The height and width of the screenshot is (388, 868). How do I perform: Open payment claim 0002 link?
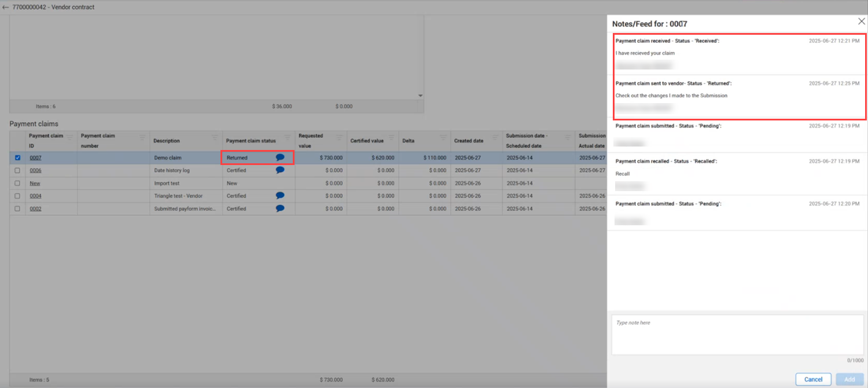click(x=35, y=208)
